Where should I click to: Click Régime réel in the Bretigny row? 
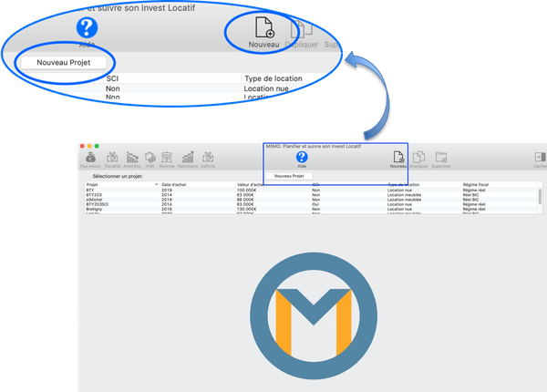(474, 209)
